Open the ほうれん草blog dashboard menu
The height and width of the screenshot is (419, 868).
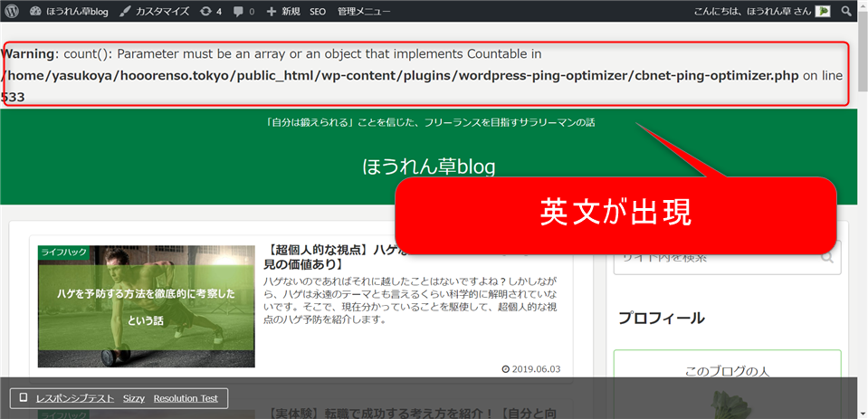69,11
